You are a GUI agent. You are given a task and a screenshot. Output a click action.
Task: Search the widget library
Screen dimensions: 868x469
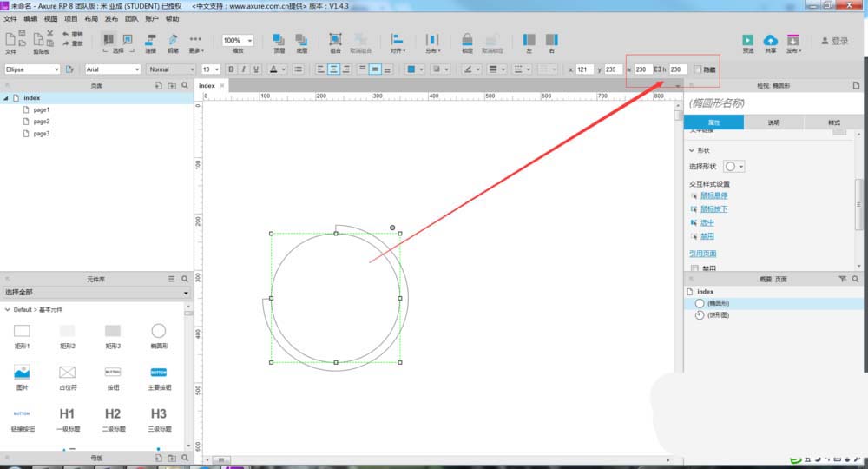click(185, 279)
